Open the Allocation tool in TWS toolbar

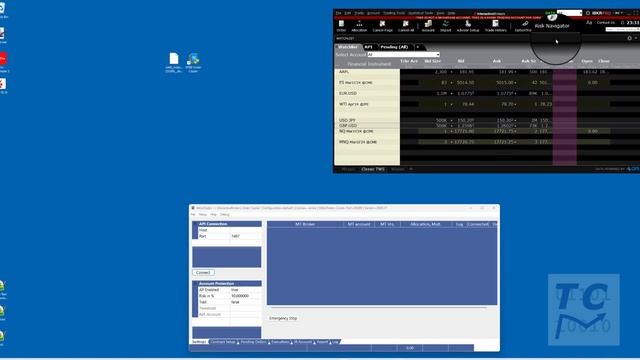359,27
